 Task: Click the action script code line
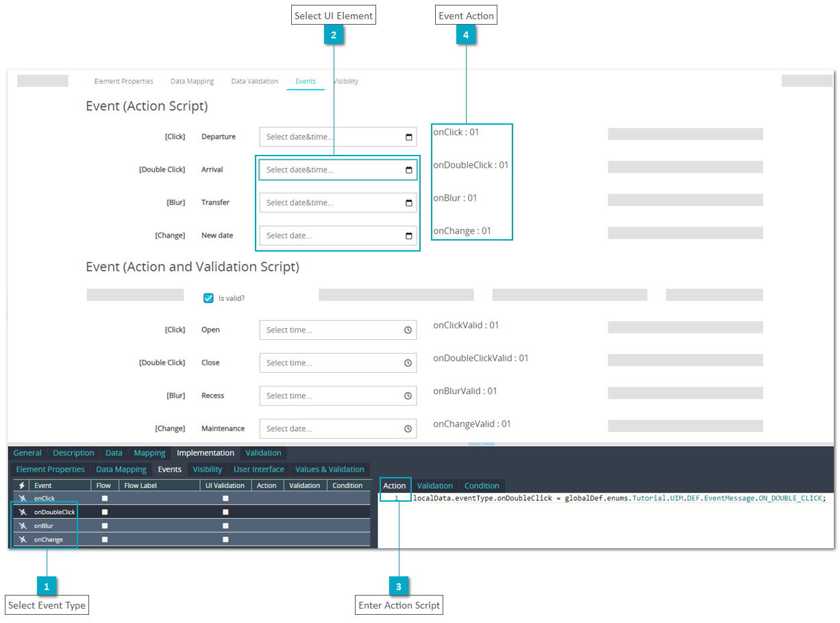[x=619, y=498]
